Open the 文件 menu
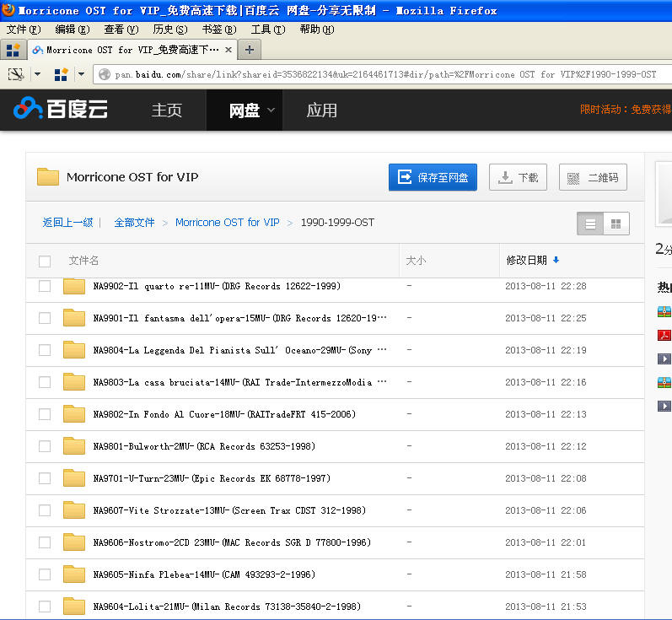Viewport: 672px width, 620px height. pyautogui.click(x=24, y=30)
